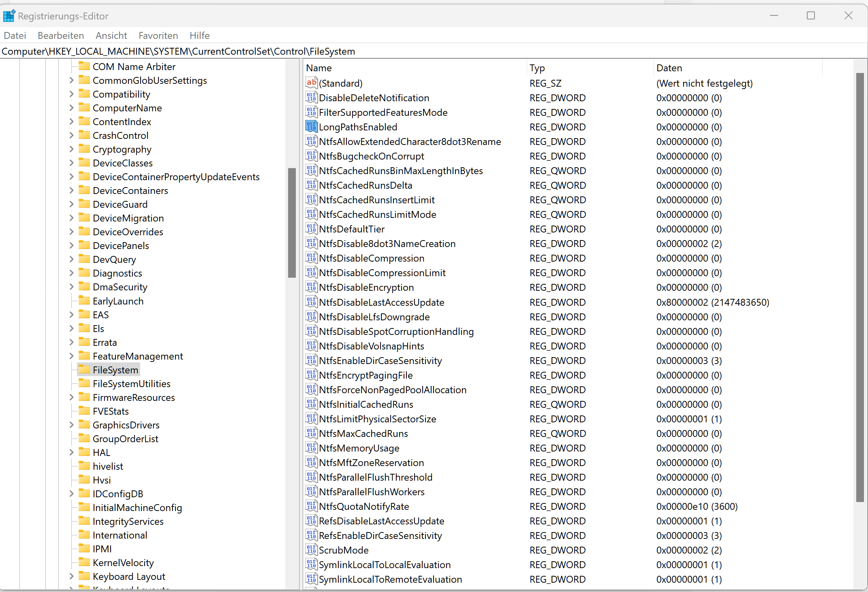
Task: Select the RefsDisableLastAccessUpdate value name
Action: point(382,521)
